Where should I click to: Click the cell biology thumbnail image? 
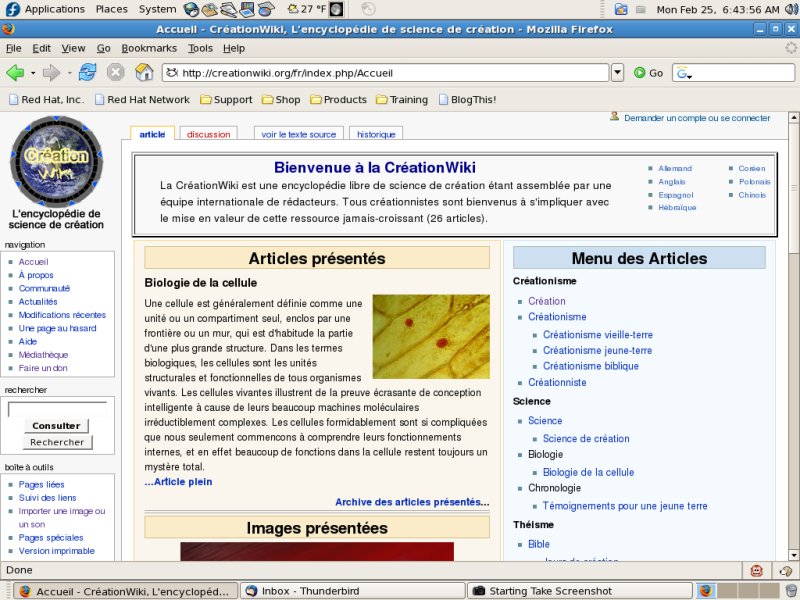pos(431,336)
